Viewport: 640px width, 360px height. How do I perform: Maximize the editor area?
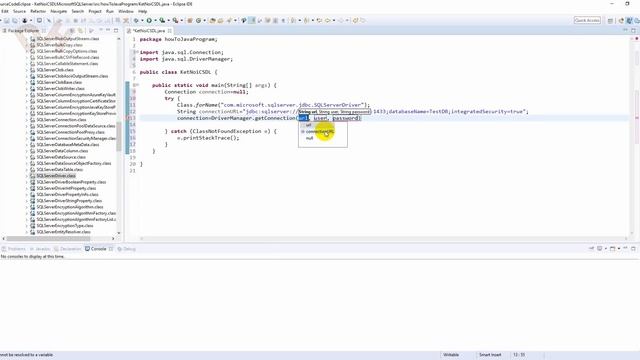(633, 30)
